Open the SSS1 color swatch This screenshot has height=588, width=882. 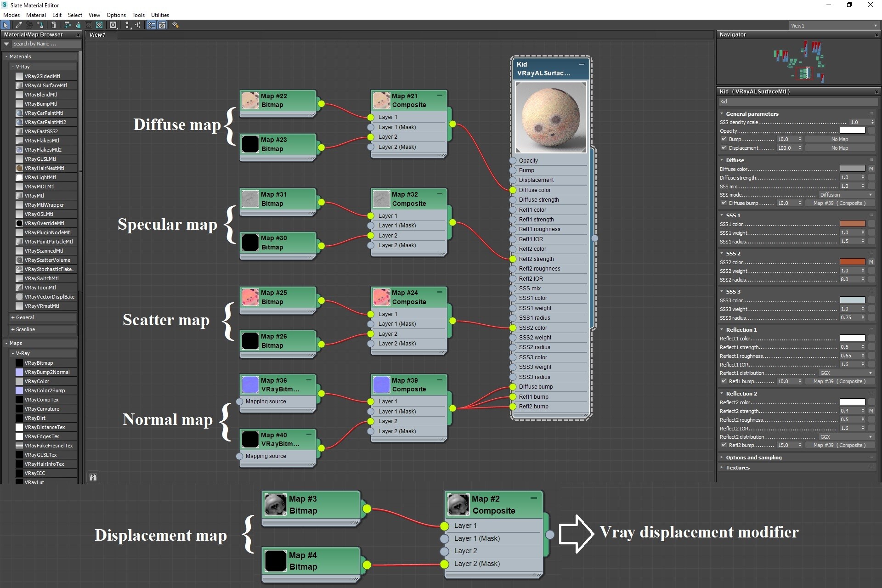click(x=852, y=224)
